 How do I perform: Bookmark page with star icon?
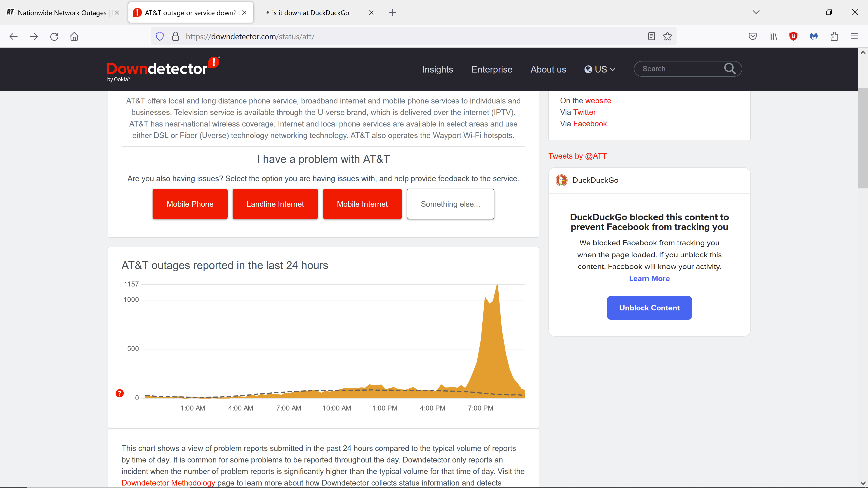[668, 36]
